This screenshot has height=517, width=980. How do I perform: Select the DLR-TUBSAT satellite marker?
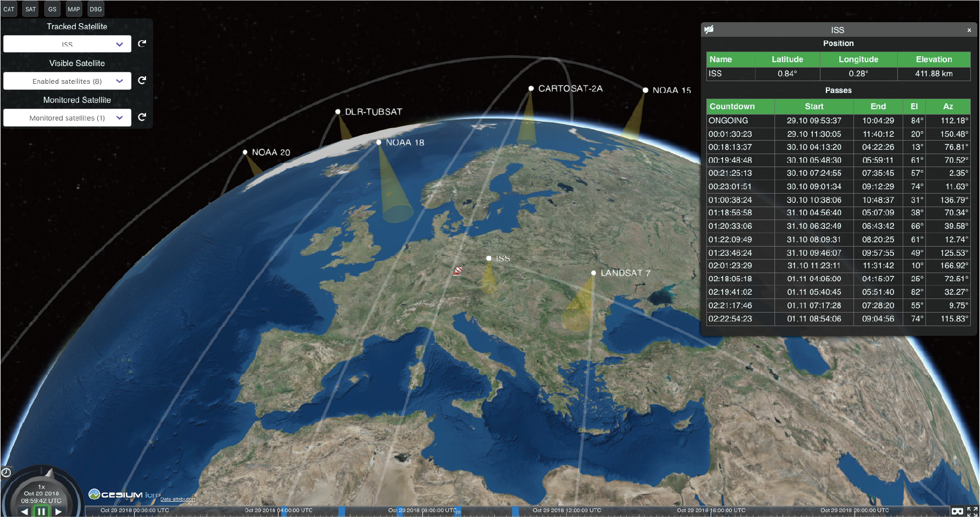338,112
